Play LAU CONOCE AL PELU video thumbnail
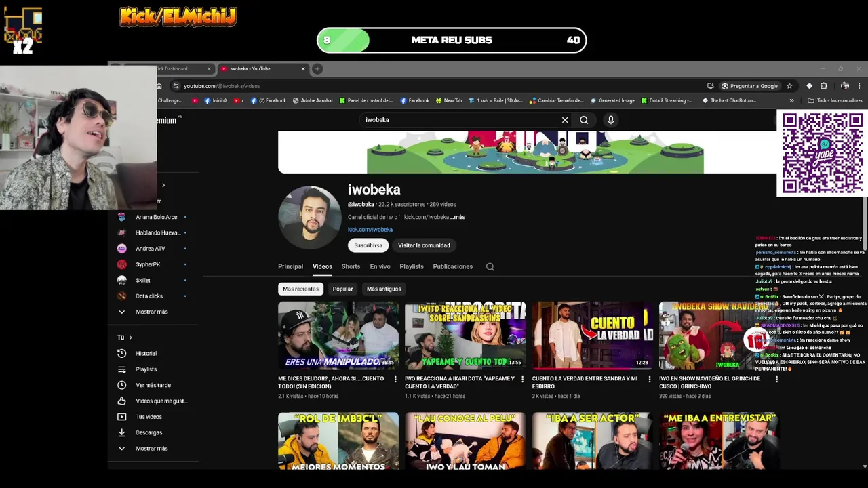Screen dimensions: 868x488 click(465, 441)
